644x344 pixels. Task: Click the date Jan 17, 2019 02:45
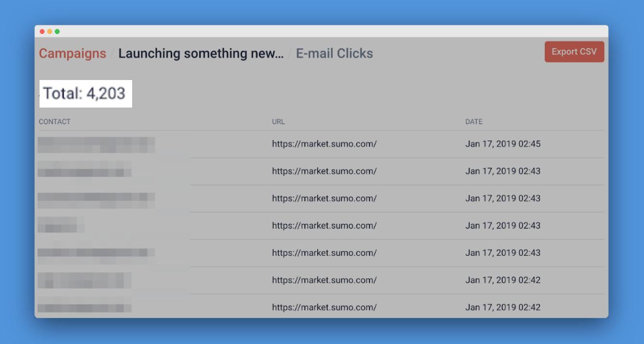503,144
